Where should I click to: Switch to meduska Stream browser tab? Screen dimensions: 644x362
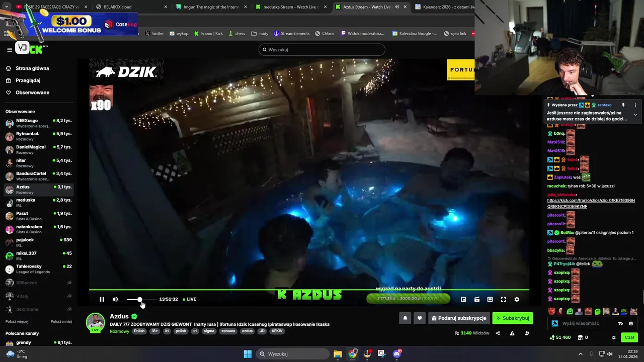point(290,7)
